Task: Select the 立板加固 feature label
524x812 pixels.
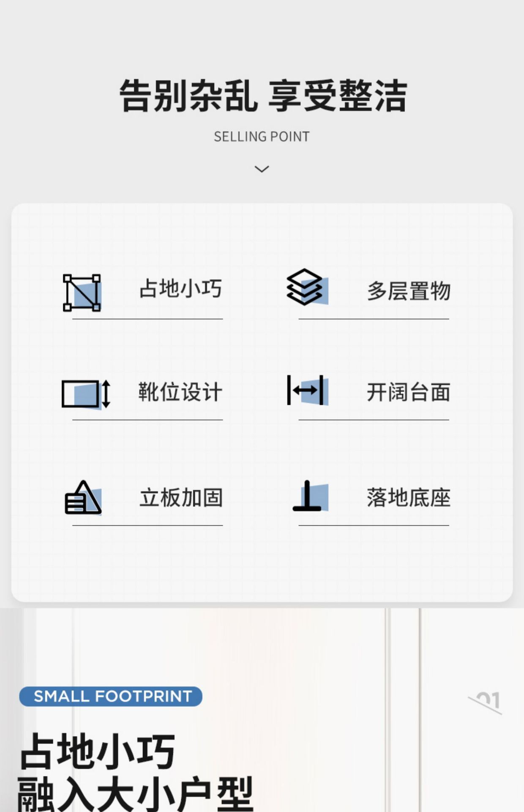Action: (181, 497)
